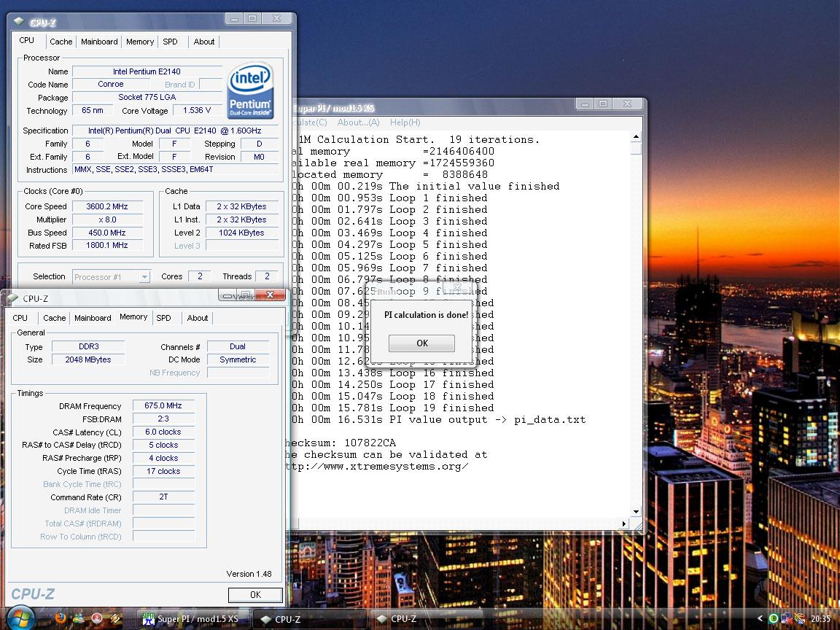Click the Windows security shield tray icon
The height and width of the screenshot is (630, 840).
click(x=798, y=619)
